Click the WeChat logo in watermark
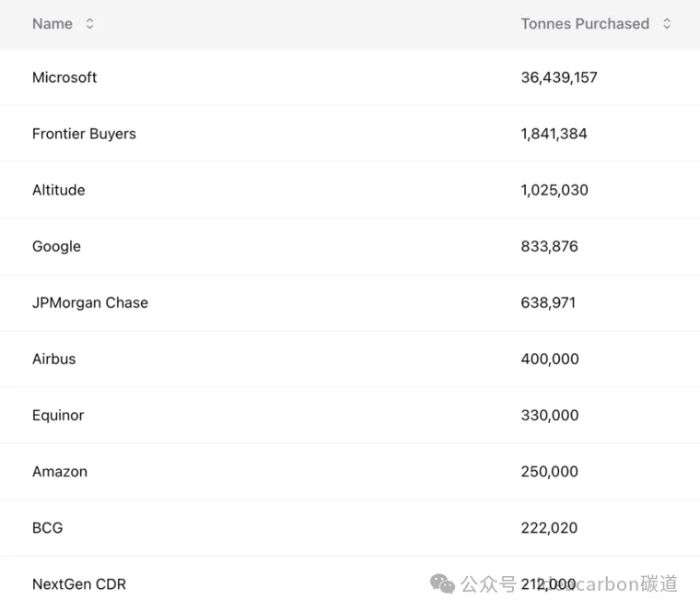This screenshot has width=700, height=612. (442, 584)
